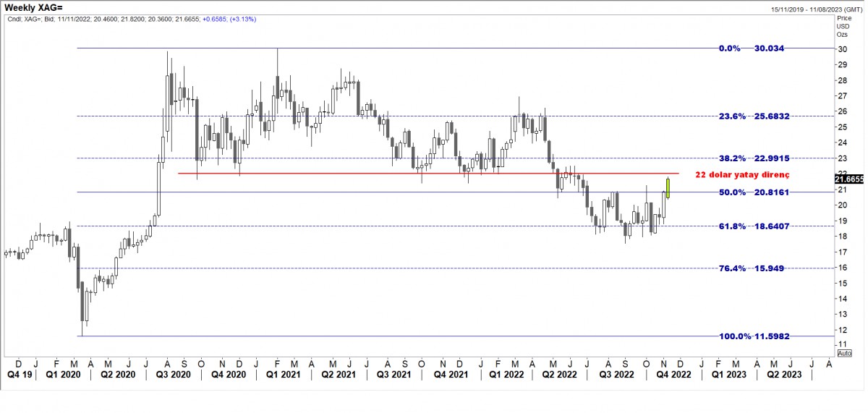The width and height of the screenshot is (868, 413).
Task: Click the Auto scale button on price axis
Action: pyautogui.click(x=843, y=352)
